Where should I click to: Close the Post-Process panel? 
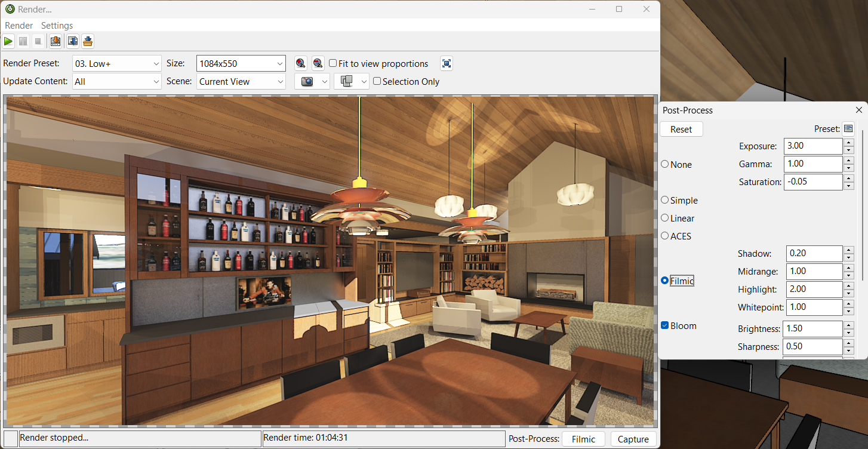pos(859,110)
